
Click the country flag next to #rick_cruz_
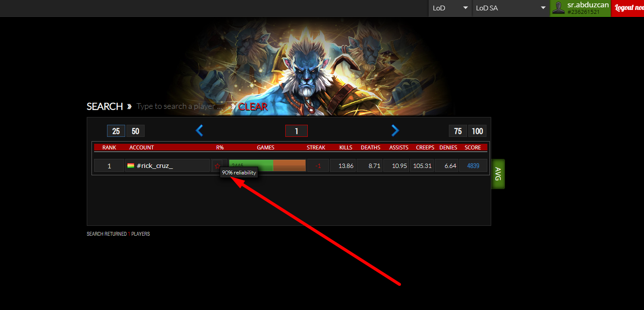tap(131, 166)
